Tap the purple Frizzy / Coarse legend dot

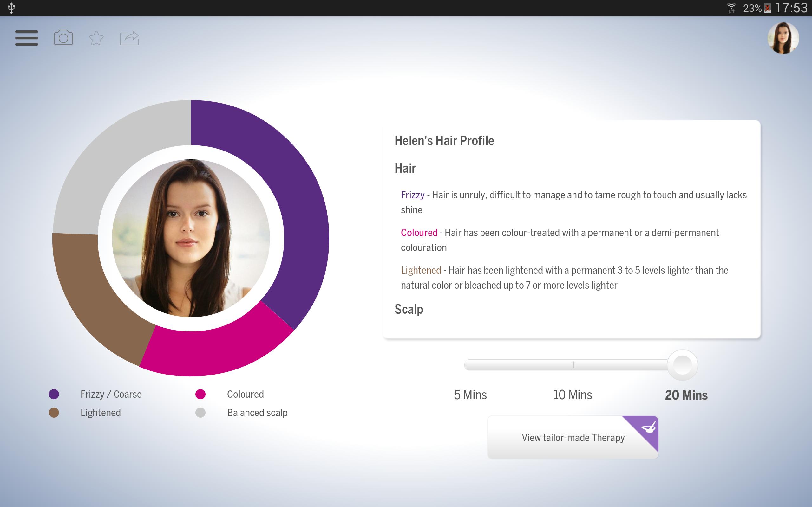[54, 394]
